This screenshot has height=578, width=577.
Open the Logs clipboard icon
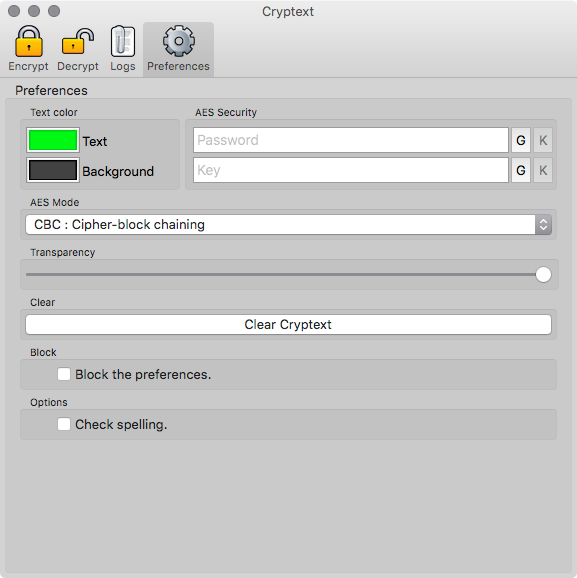pos(123,41)
